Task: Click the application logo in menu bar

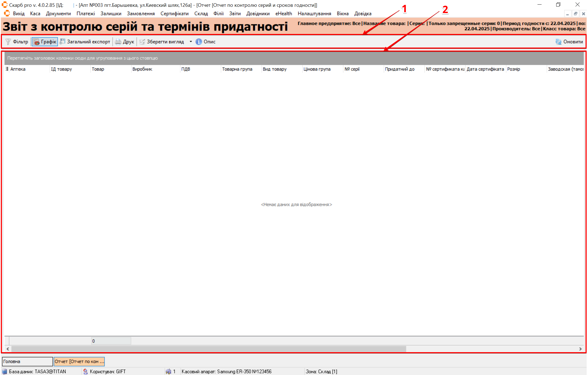Action: click(7, 13)
